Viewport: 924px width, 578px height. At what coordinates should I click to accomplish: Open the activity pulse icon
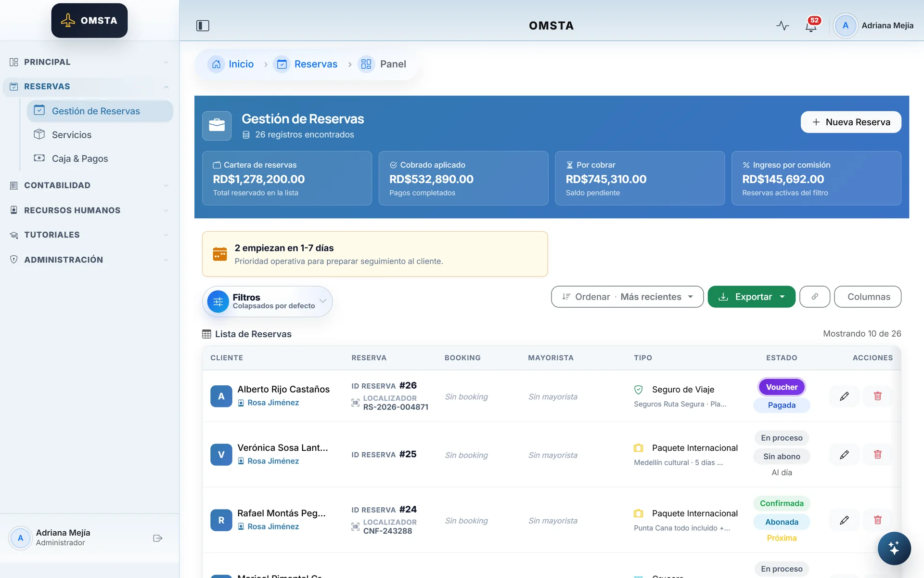pos(783,26)
